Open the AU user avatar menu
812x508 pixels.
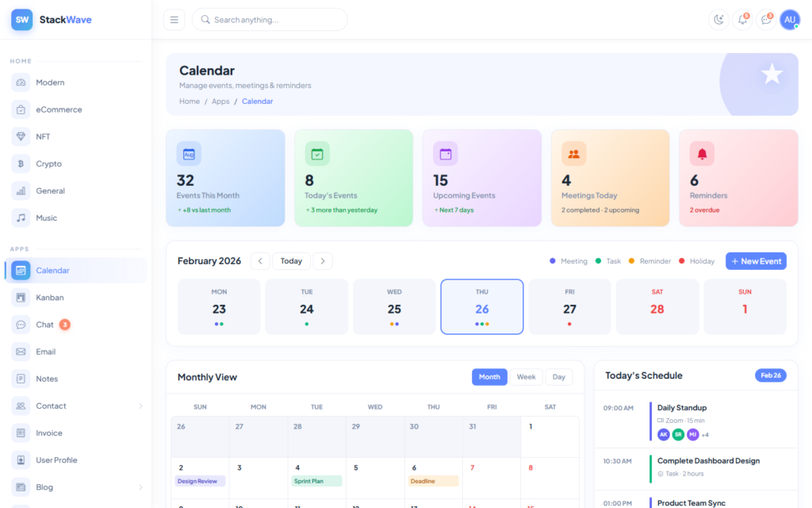tap(790, 20)
